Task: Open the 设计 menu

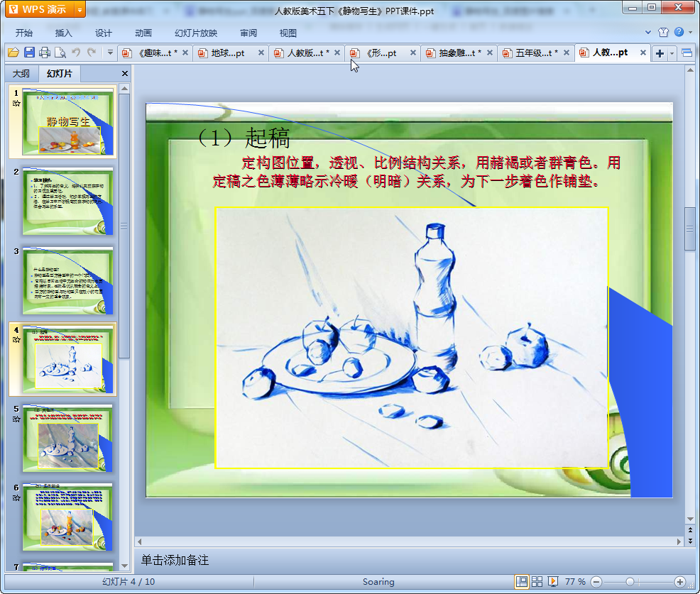Action: tap(103, 33)
